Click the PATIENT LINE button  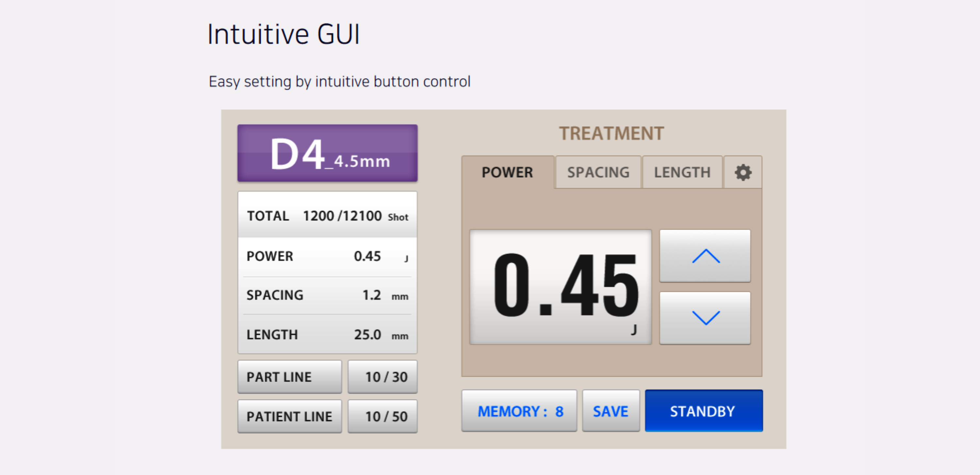[x=289, y=417]
